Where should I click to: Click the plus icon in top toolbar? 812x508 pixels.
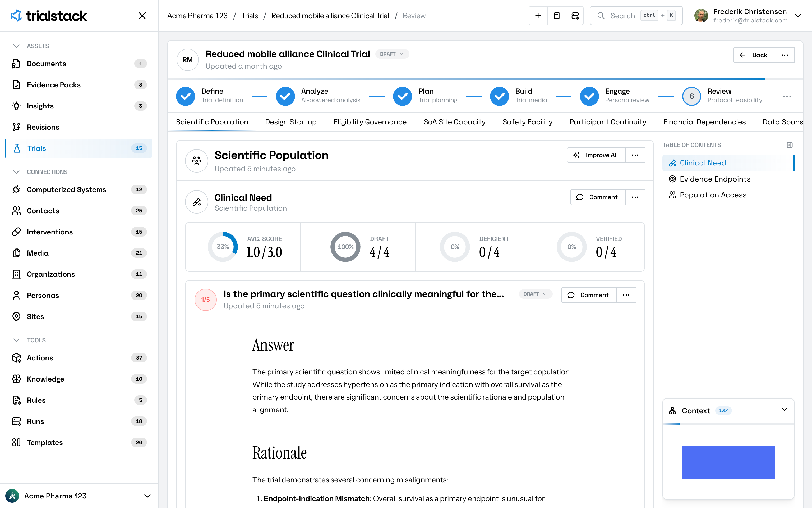click(x=538, y=16)
